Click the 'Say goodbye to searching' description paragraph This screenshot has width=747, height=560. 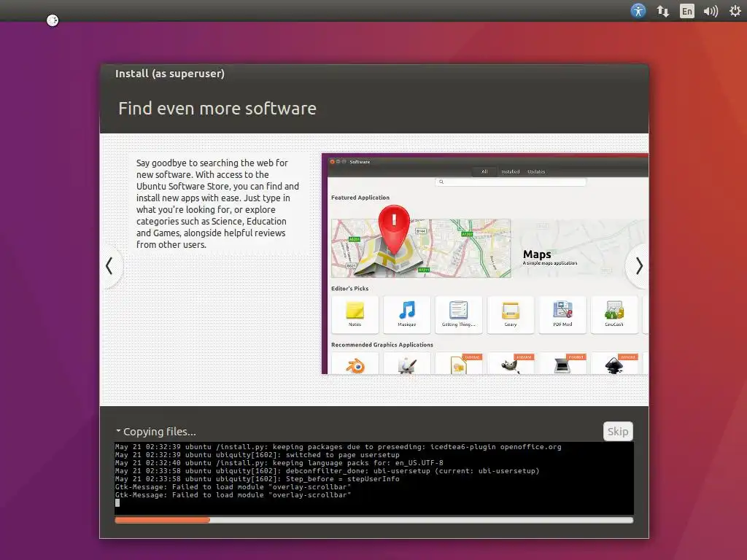[x=217, y=204]
